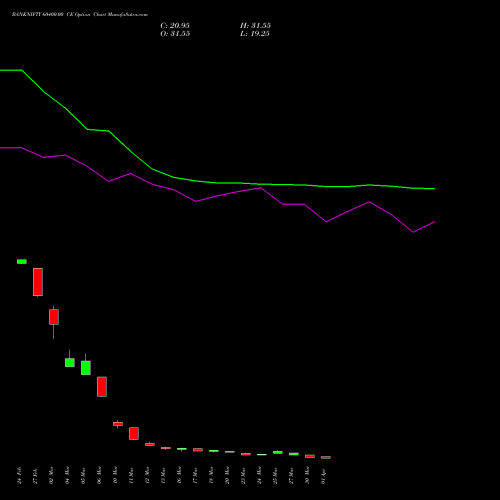Select the close value C: 20.95
Viewport: 500px width, 500px height.
(175, 26)
